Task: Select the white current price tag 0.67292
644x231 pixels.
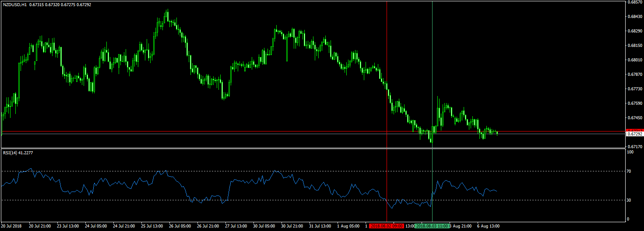Action: point(634,134)
